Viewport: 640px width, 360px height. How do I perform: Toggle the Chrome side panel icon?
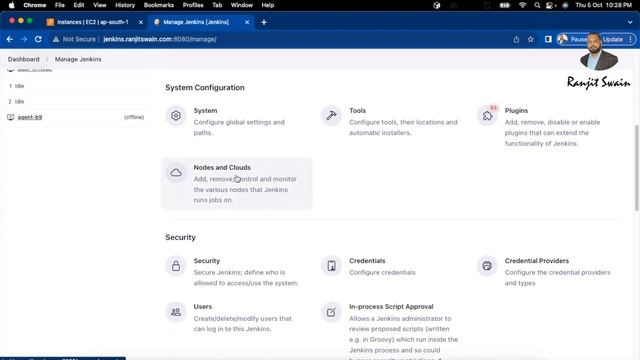[x=548, y=39]
